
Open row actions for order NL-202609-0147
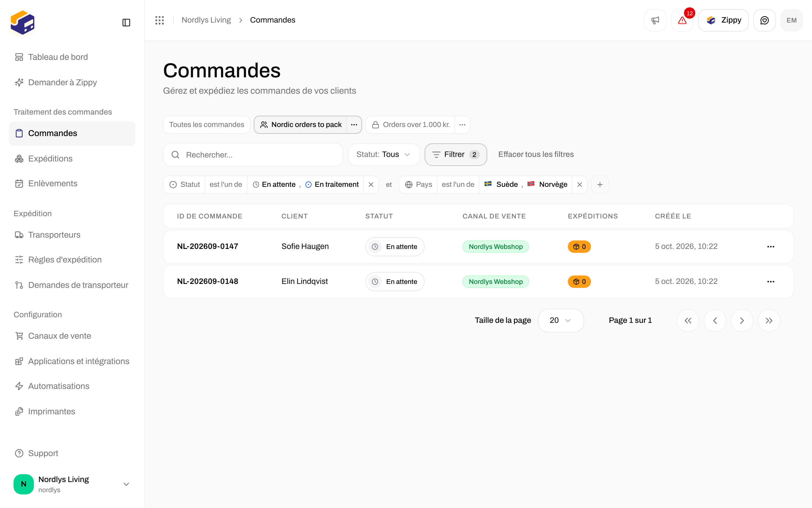(771, 247)
